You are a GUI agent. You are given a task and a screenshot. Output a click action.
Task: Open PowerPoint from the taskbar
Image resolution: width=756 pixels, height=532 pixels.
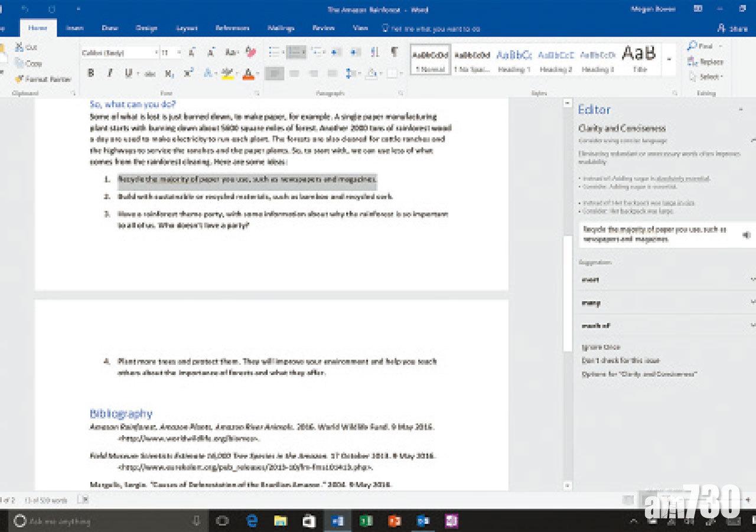(x=395, y=521)
